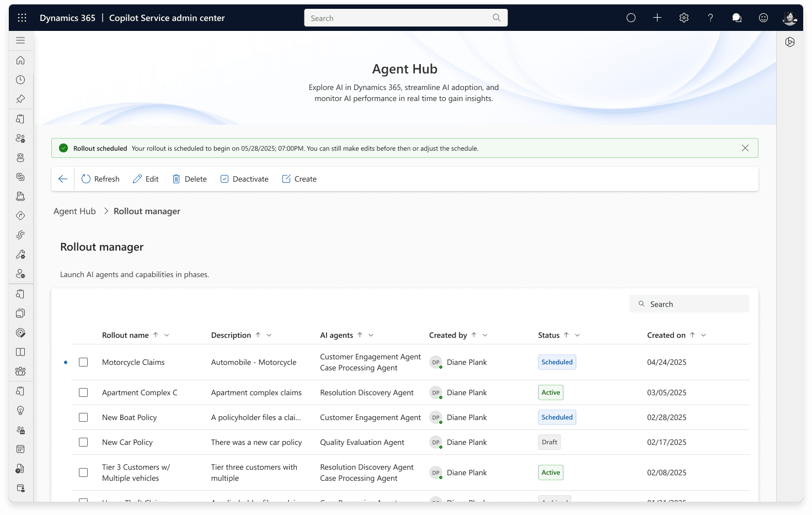The height and width of the screenshot is (515, 812).
Task: Tick the Tier 3 Customers row checkbox
Action: (83, 472)
